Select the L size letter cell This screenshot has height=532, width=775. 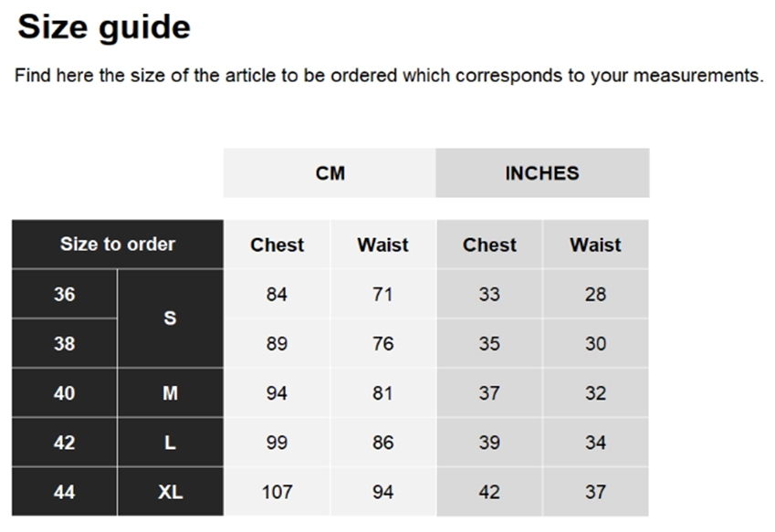(170, 443)
